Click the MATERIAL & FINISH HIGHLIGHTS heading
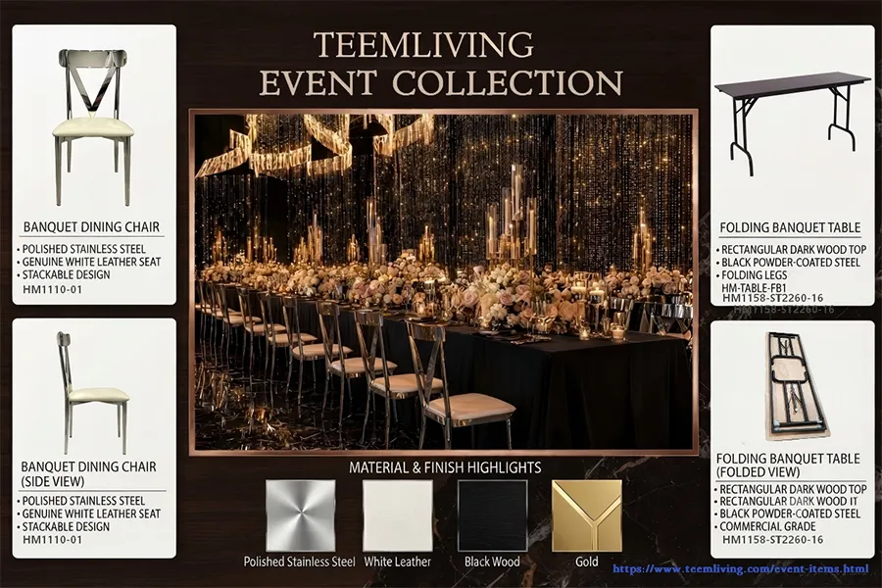 pyautogui.click(x=445, y=467)
